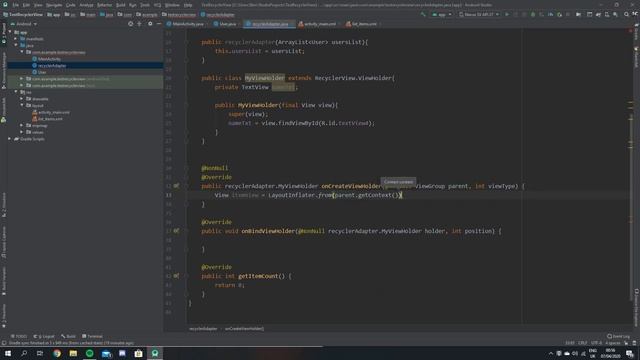This screenshot has height=360, width=640.
Task: Place cursor in onCreateViewHolder method name
Action: click(x=351, y=186)
